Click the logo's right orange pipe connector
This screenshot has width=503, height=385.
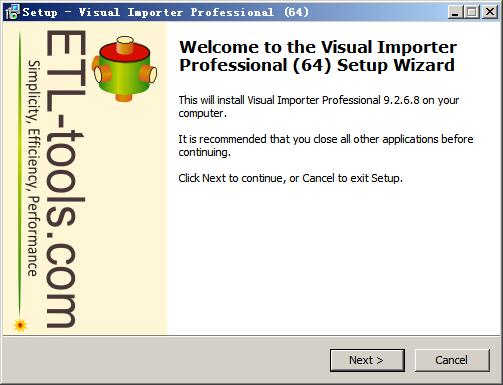point(149,74)
